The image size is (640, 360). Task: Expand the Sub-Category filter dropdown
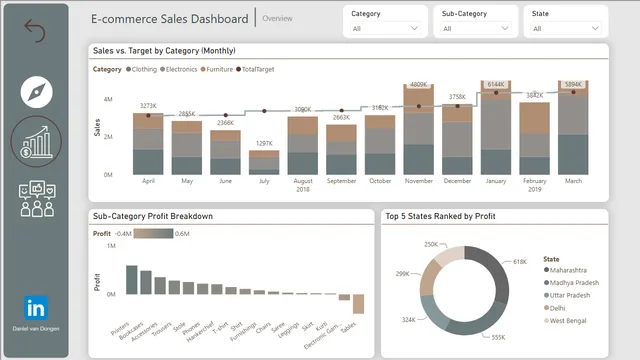point(476,29)
